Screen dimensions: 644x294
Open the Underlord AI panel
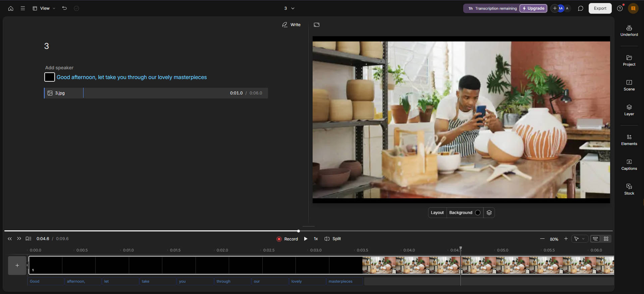pyautogui.click(x=629, y=30)
